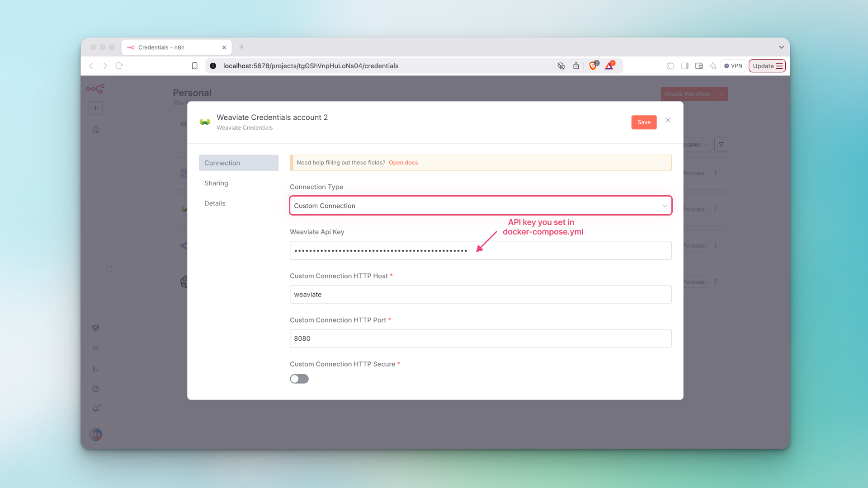868x488 pixels.
Task: Click the Weaviate Credentials account 2 title
Action: 272,117
